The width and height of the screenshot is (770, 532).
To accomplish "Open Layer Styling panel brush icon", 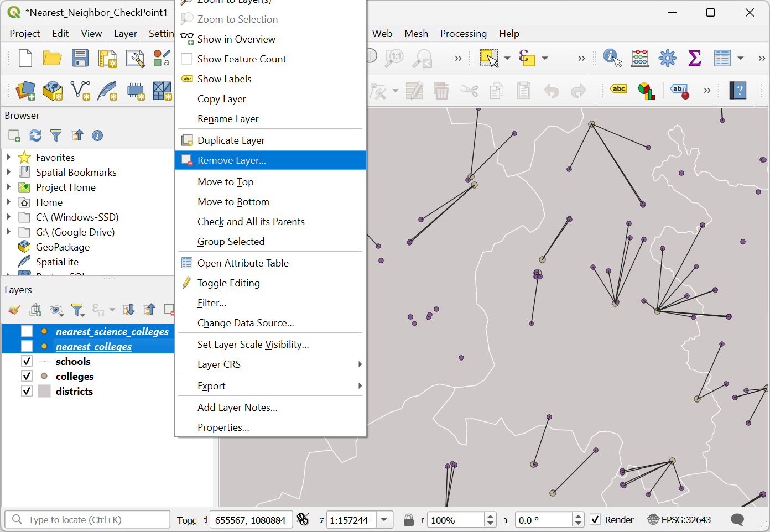I will point(14,310).
